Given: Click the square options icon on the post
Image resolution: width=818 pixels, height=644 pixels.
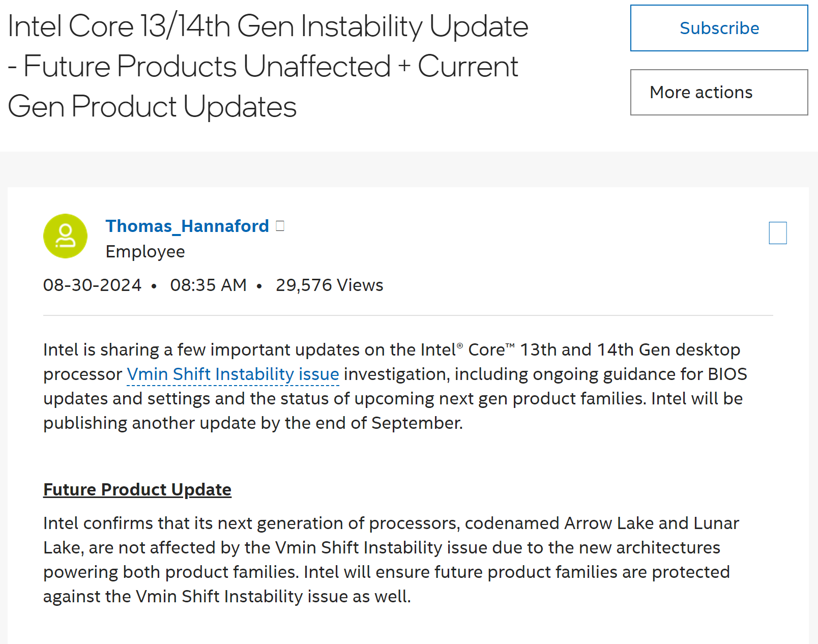Looking at the screenshot, I should 777,233.
